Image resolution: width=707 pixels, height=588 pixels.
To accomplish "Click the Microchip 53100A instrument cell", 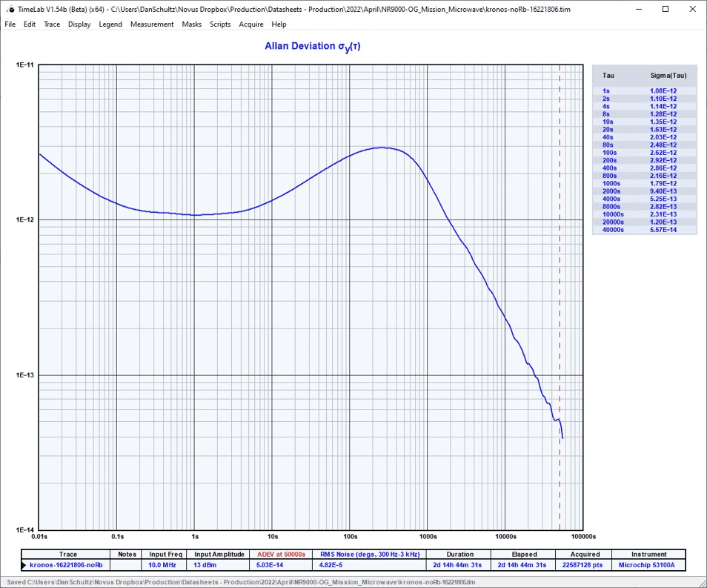I will click(648, 565).
